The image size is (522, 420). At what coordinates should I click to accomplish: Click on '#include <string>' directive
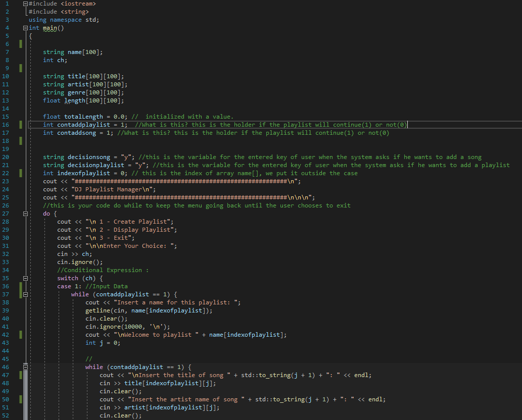(x=59, y=12)
